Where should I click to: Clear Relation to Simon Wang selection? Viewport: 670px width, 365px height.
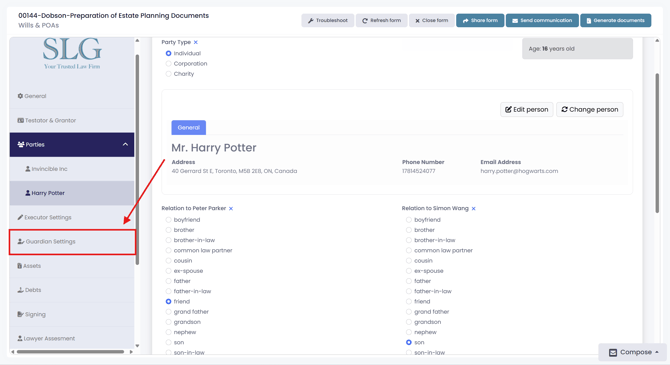[x=473, y=209]
